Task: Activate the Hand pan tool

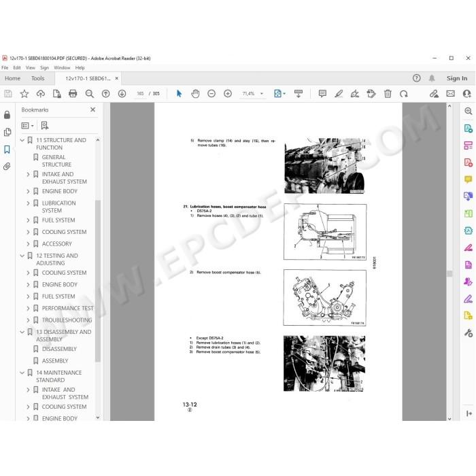Action: pos(195,94)
